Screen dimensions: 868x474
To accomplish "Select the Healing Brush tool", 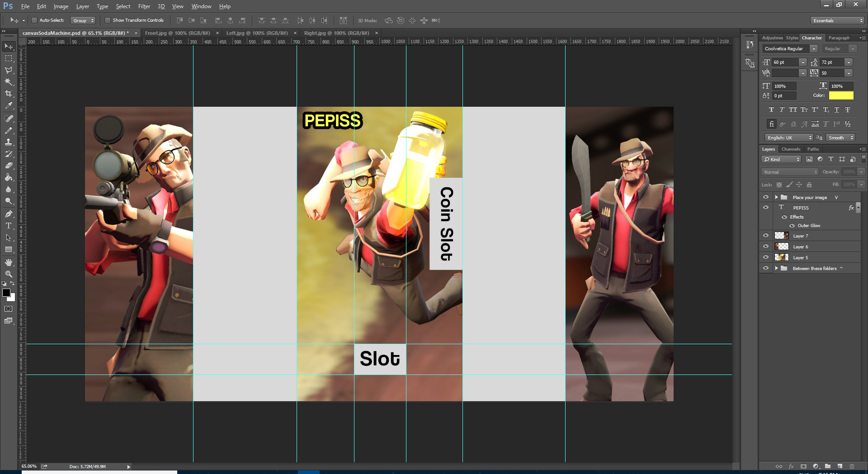I will coord(9,118).
